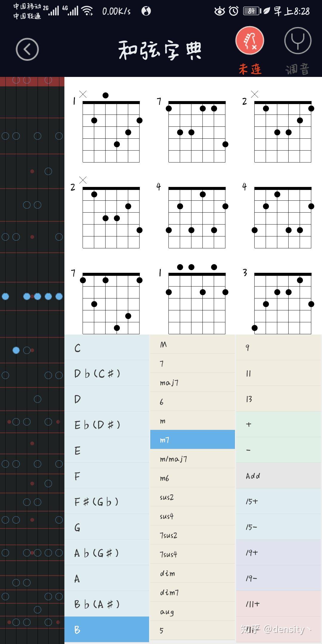Choose root note Bb (A#)

[x=107, y=604]
